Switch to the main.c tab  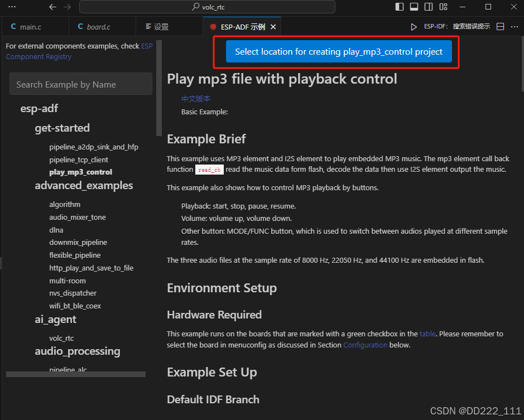click(31, 26)
